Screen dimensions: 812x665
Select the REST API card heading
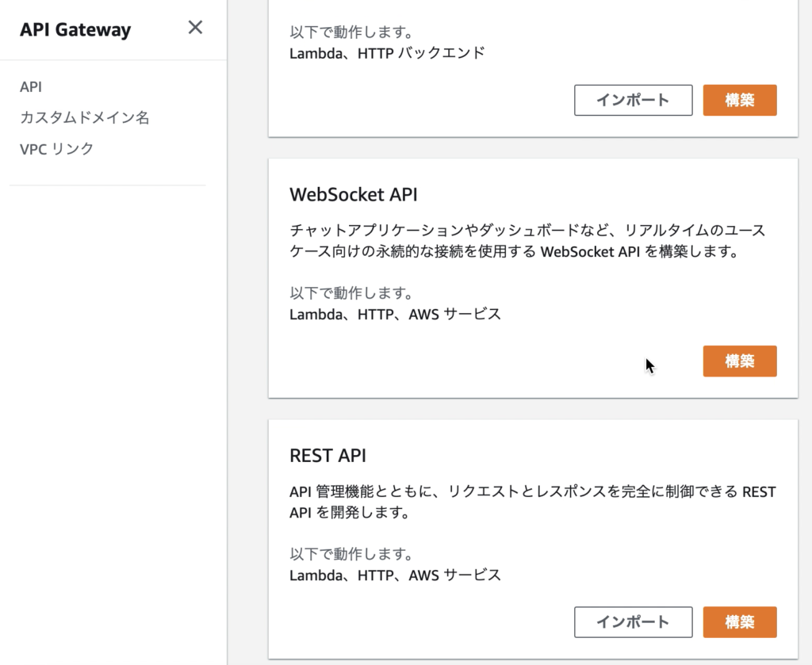[x=327, y=456]
